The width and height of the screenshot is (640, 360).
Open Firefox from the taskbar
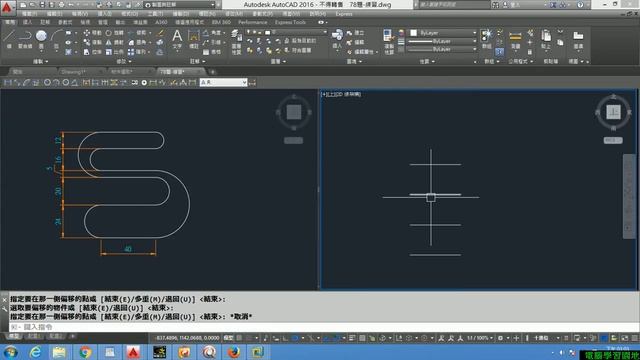pos(233,352)
